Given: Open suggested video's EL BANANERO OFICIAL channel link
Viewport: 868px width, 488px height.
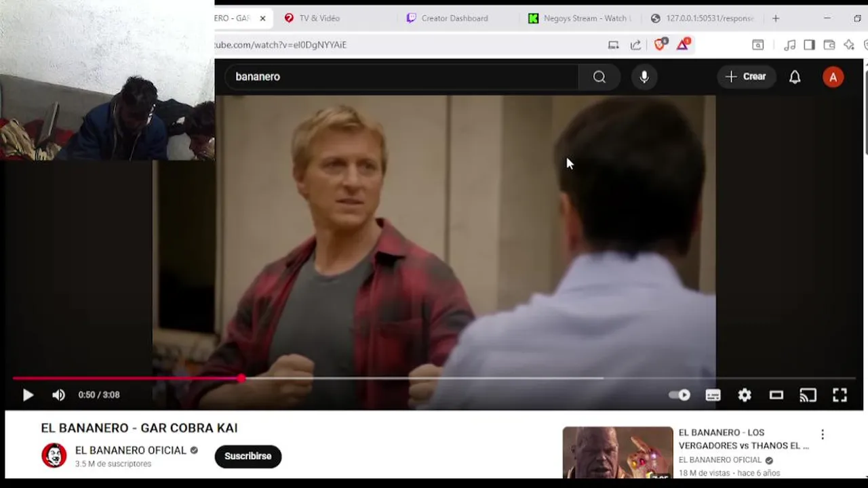Looking at the screenshot, I should (x=720, y=460).
